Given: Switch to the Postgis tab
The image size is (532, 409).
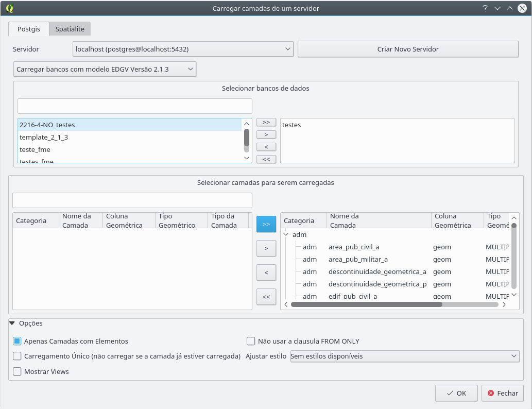Looking at the screenshot, I should (x=29, y=29).
